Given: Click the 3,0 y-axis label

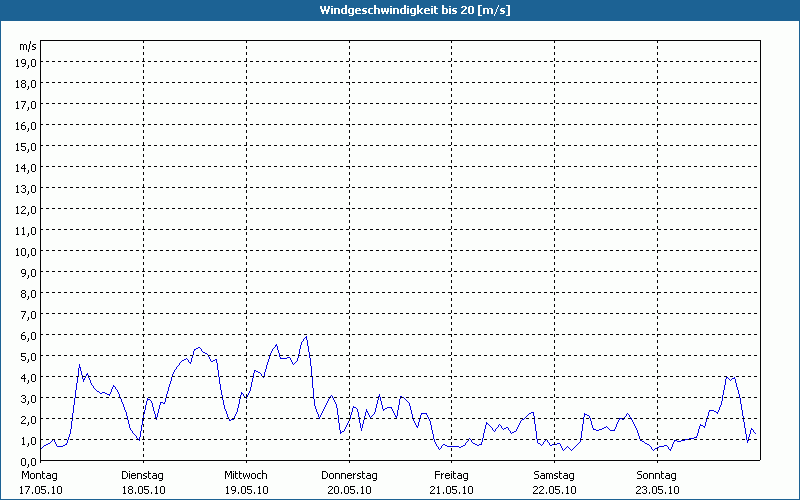Looking at the screenshot, I should pos(29,398).
